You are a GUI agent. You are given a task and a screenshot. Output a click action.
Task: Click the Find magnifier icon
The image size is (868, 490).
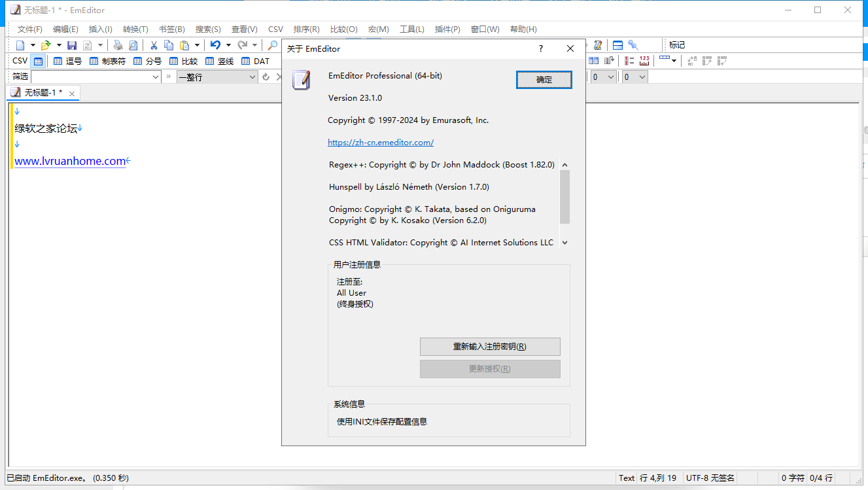coord(272,45)
